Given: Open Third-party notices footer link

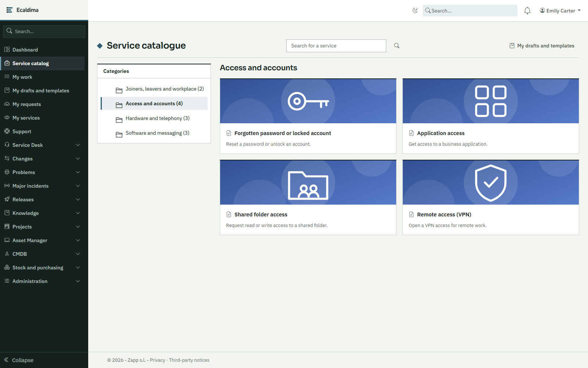Looking at the screenshot, I should point(189,360).
